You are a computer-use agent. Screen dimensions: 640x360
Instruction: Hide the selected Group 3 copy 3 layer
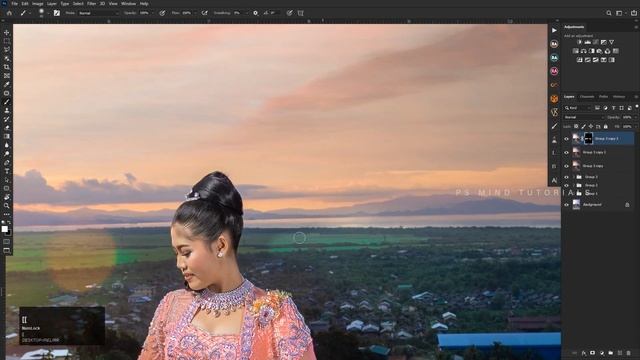pos(567,139)
